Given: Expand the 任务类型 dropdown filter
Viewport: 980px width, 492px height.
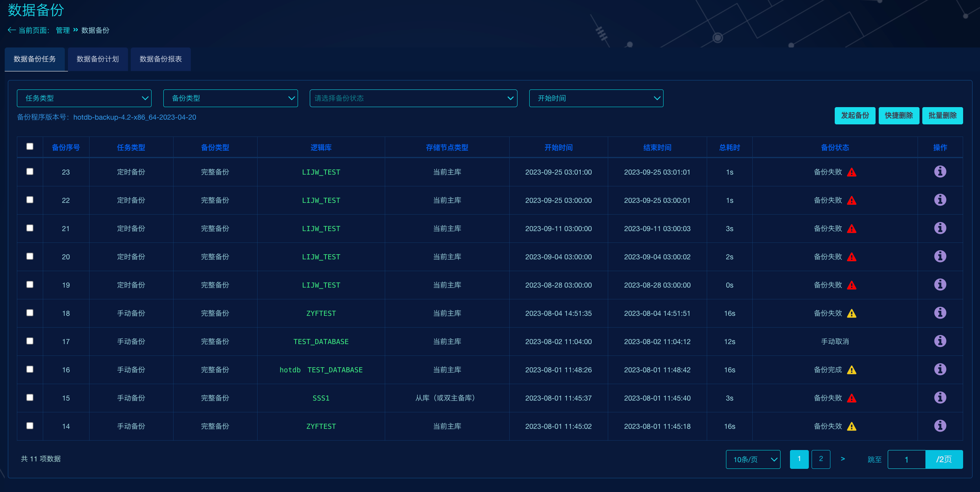Looking at the screenshot, I should pyautogui.click(x=84, y=98).
